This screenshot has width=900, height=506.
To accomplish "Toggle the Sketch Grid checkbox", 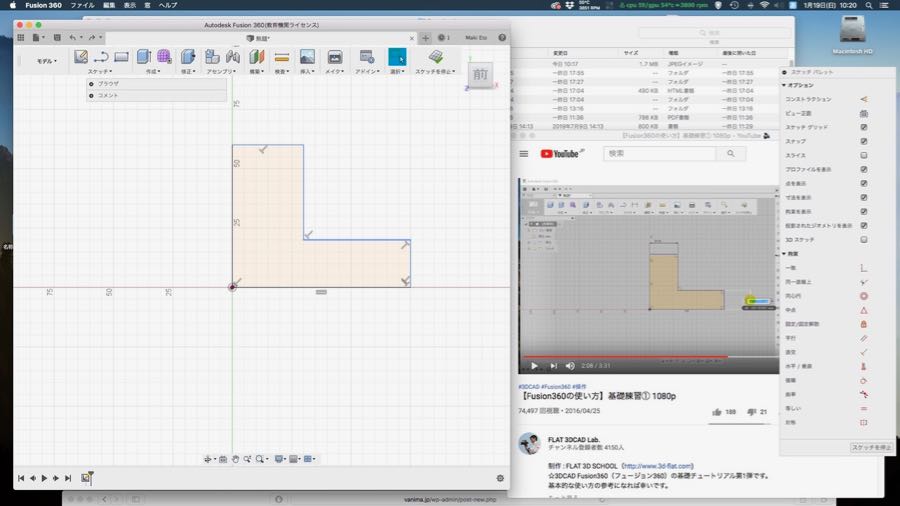I will pos(863,127).
